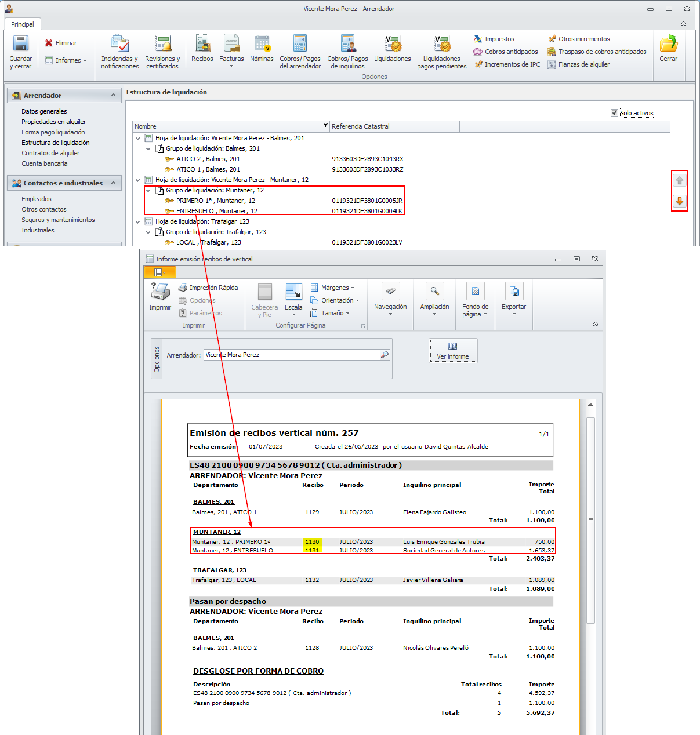
Task: Open the Ampliación zoom dropdown
Action: click(434, 299)
